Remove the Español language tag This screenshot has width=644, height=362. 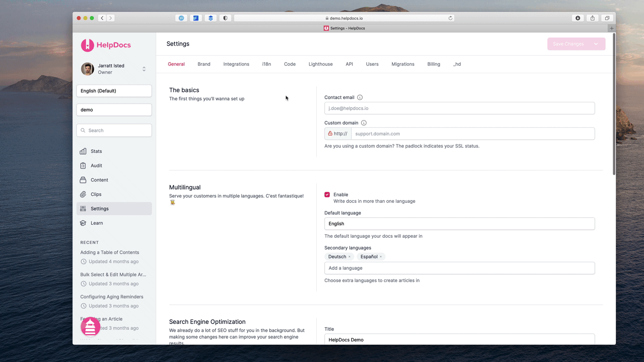pos(381,257)
